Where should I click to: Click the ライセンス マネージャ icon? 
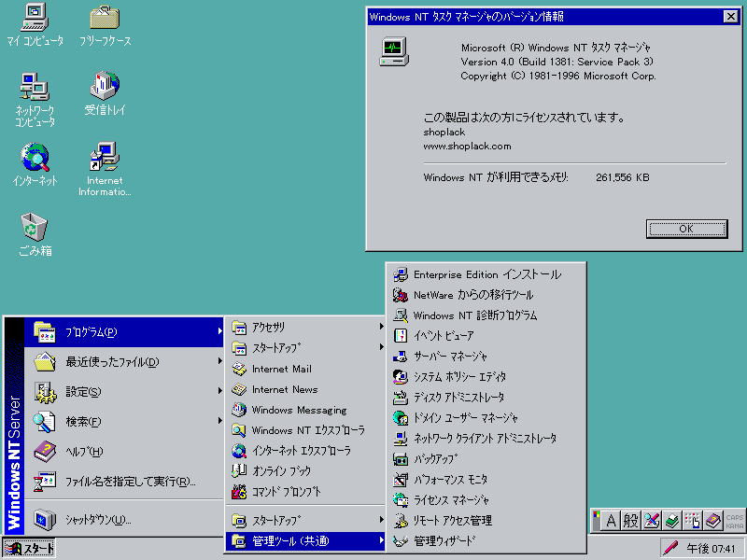tap(401, 500)
